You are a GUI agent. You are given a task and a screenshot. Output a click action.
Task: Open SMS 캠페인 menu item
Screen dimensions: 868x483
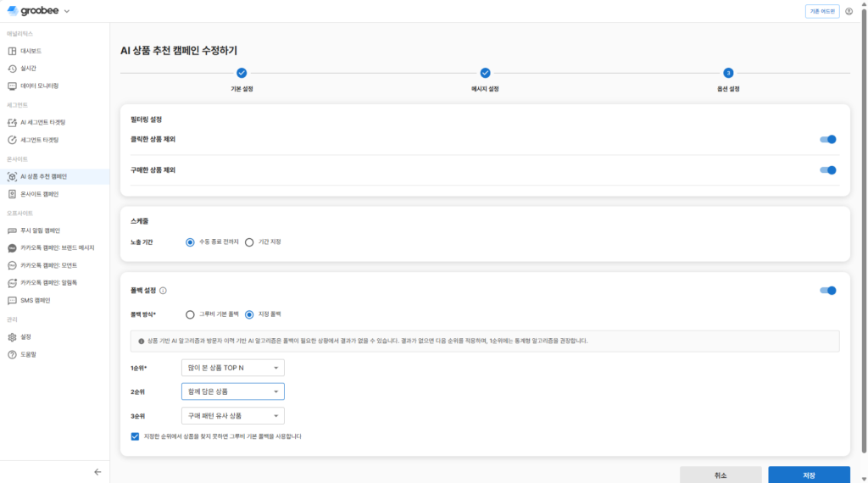tap(55, 301)
